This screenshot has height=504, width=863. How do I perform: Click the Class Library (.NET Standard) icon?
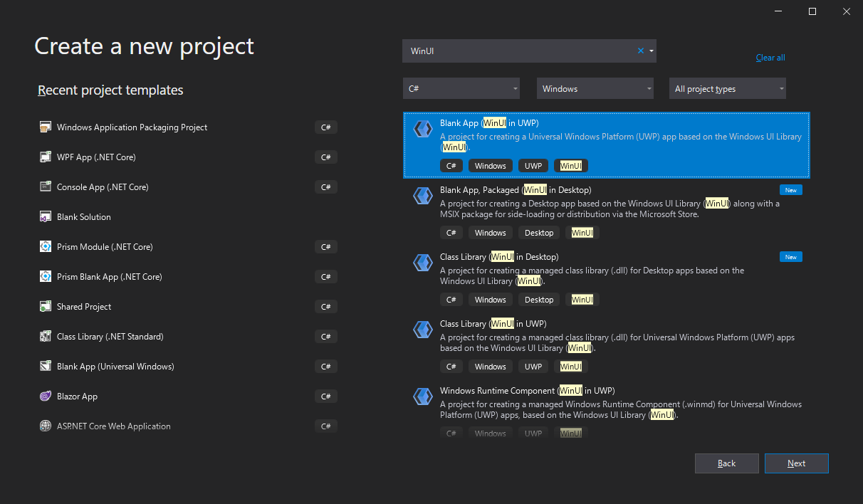[x=46, y=336]
